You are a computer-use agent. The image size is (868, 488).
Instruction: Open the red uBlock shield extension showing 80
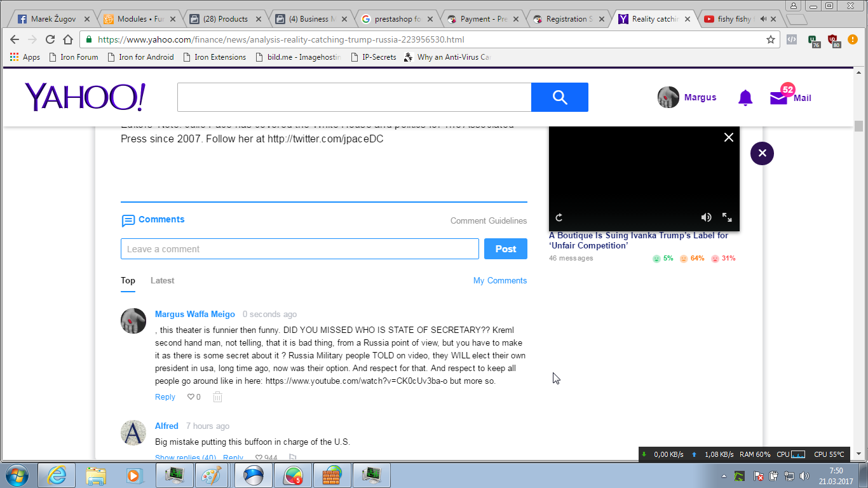tap(834, 41)
